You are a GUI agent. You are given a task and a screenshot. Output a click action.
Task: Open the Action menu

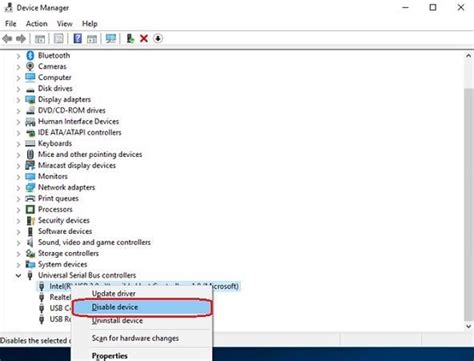pyautogui.click(x=37, y=24)
